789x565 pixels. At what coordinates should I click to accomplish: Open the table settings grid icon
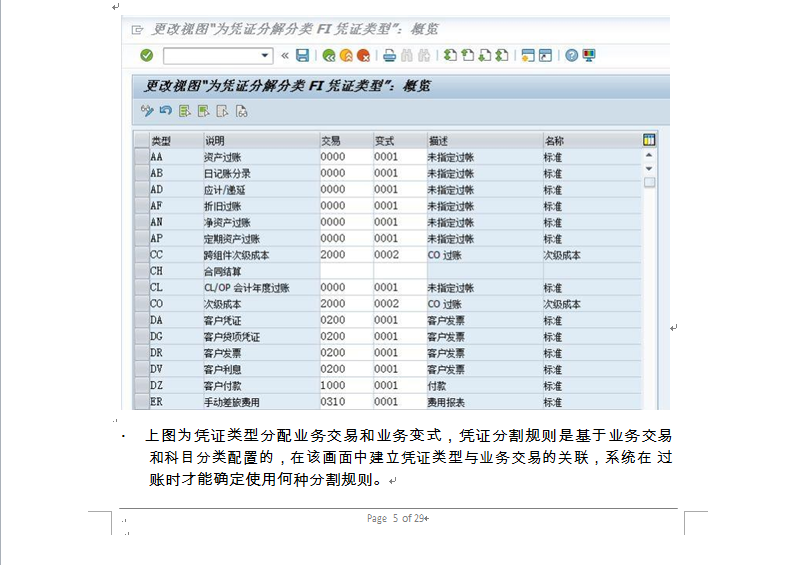click(x=649, y=140)
